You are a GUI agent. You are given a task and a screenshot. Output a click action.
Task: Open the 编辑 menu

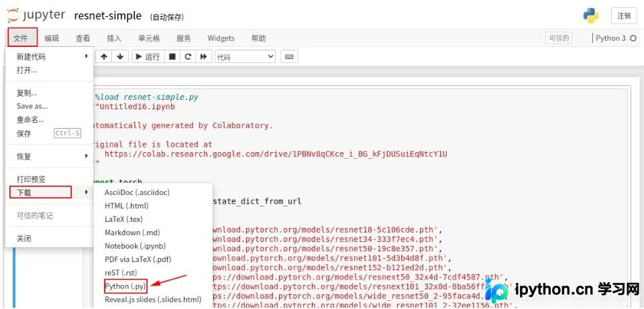(x=52, y=38)
